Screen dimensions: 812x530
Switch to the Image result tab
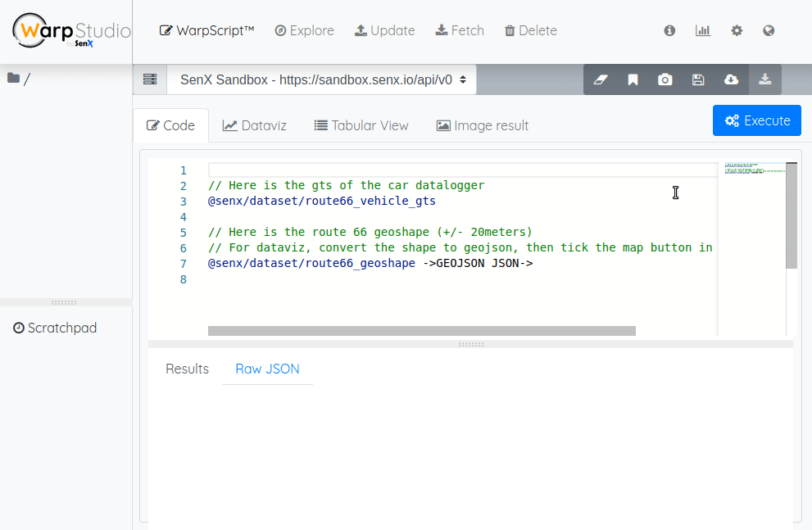coord(482,125)
